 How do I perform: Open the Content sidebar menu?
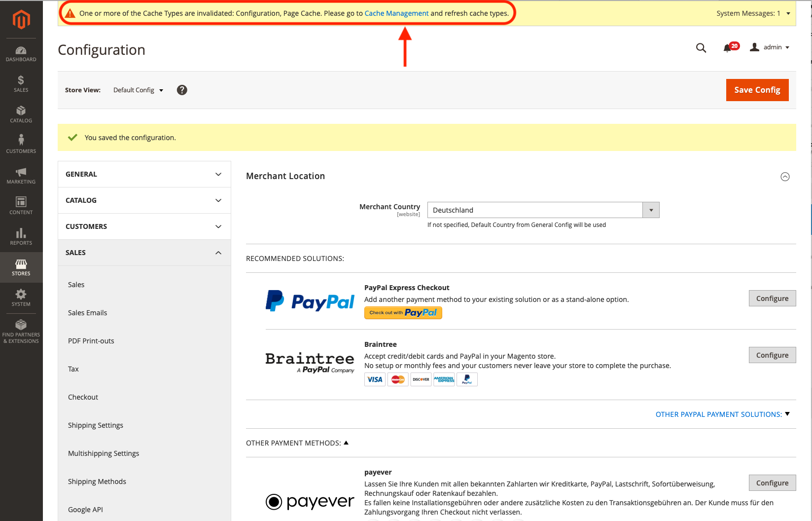[21, 206]
